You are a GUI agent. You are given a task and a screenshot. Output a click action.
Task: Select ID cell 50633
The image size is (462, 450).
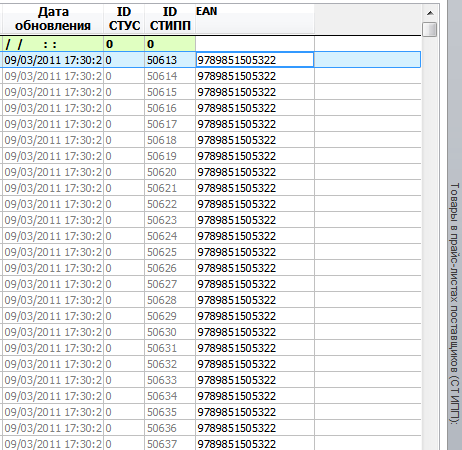[170, 380]
